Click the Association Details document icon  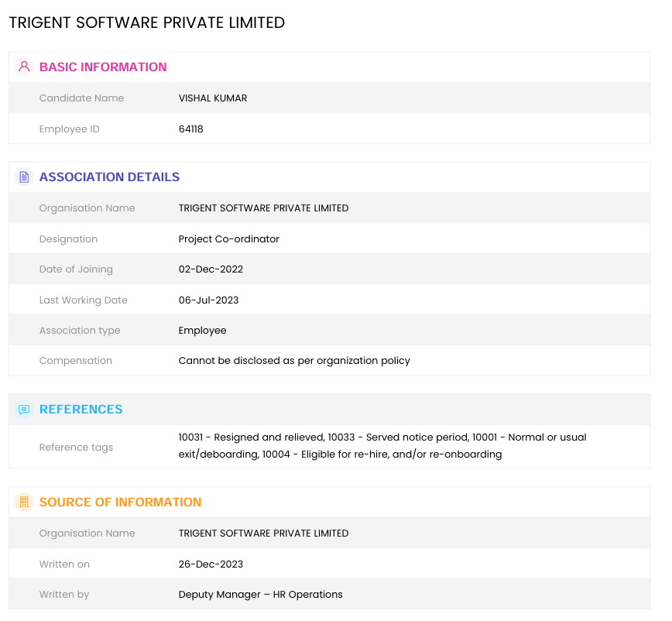coord(24,177)
